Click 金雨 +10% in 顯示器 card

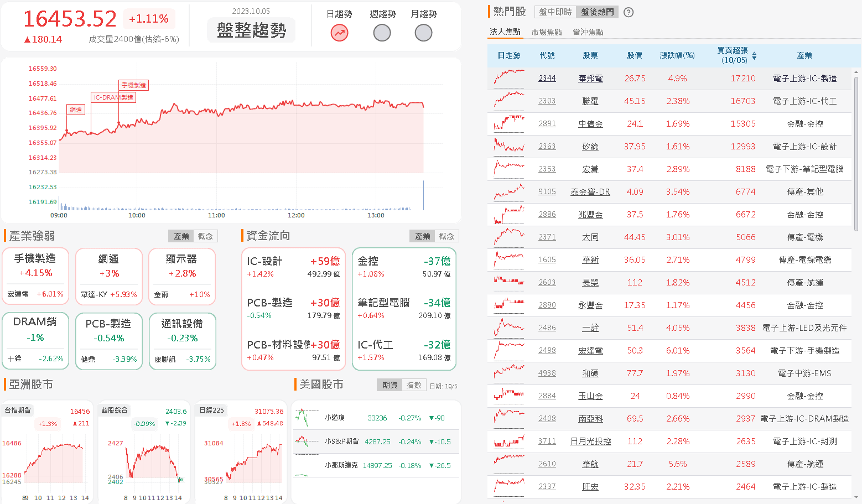(x=182, y=294)
